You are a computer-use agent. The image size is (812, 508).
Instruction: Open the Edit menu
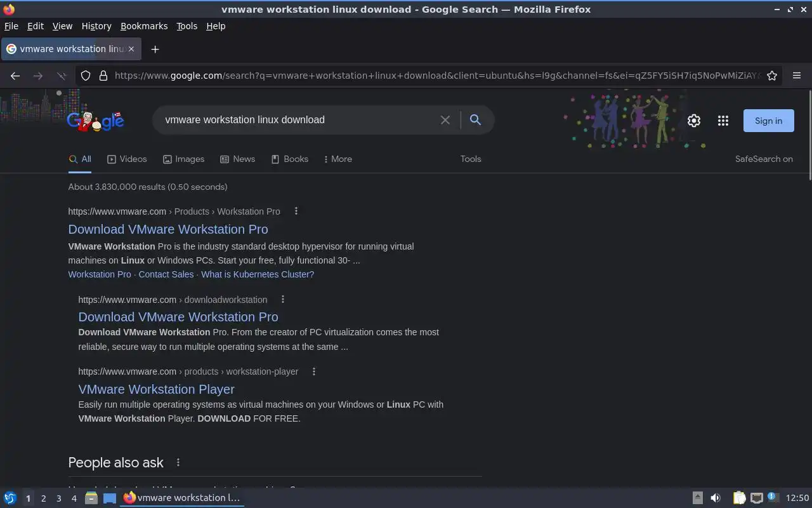(36, 26)
